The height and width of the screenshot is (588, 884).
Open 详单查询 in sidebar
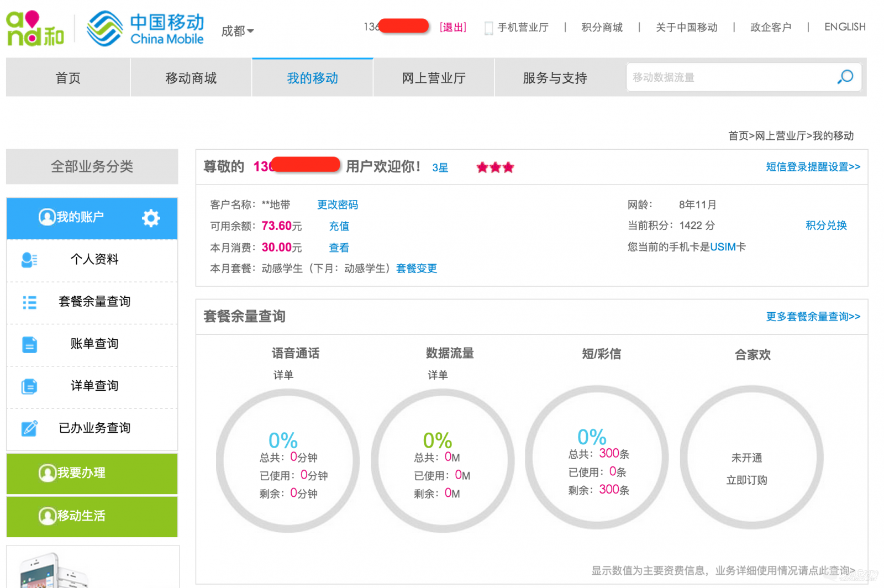click(x=94, y=386)
